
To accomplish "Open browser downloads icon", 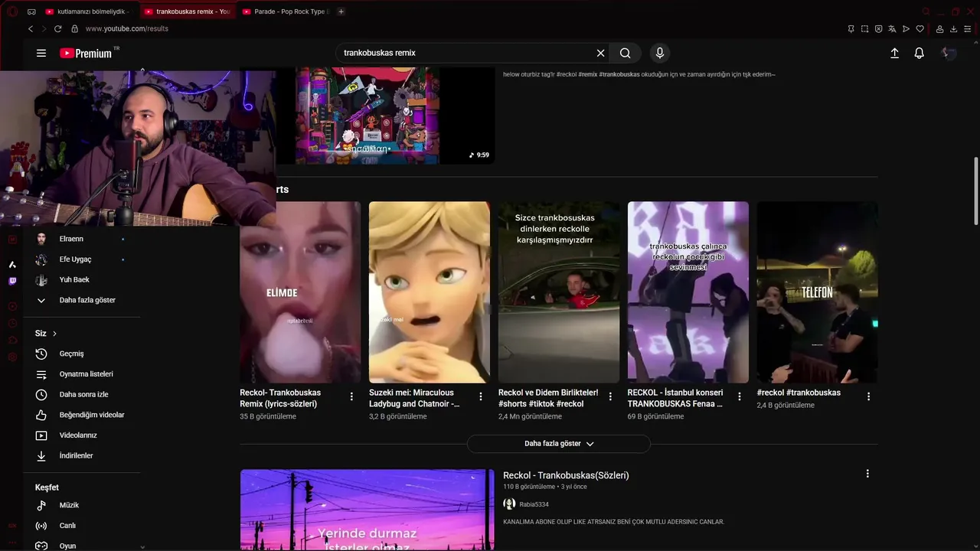I will tap(953, 28).
